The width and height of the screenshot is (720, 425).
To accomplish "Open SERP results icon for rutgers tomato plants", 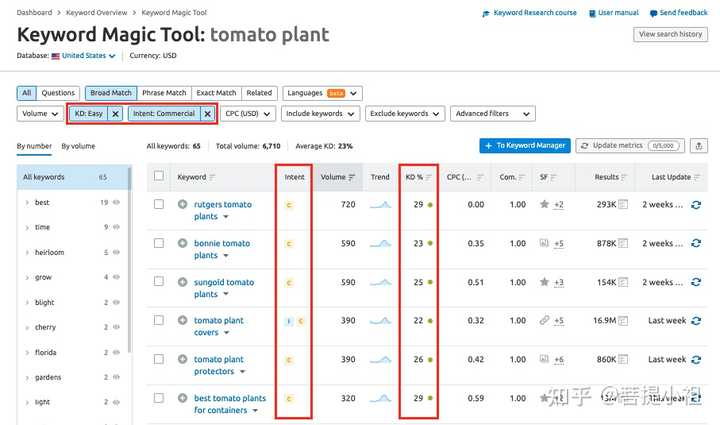I will (623, 204).
